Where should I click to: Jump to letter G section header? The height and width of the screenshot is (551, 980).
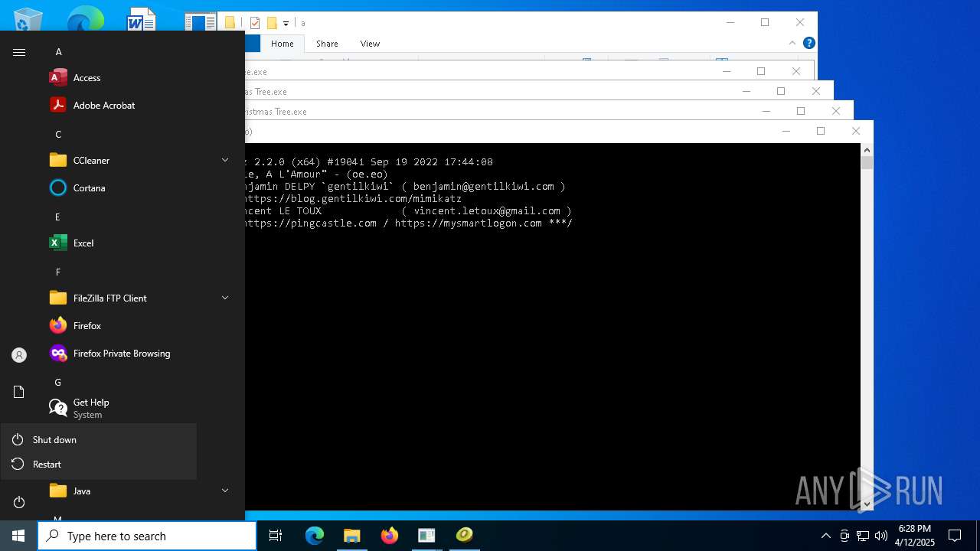(x=58, y=383)
